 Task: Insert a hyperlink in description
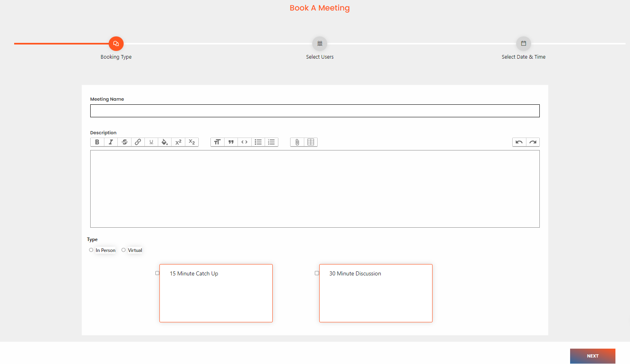pyautogui.click(x=138, y=142)
